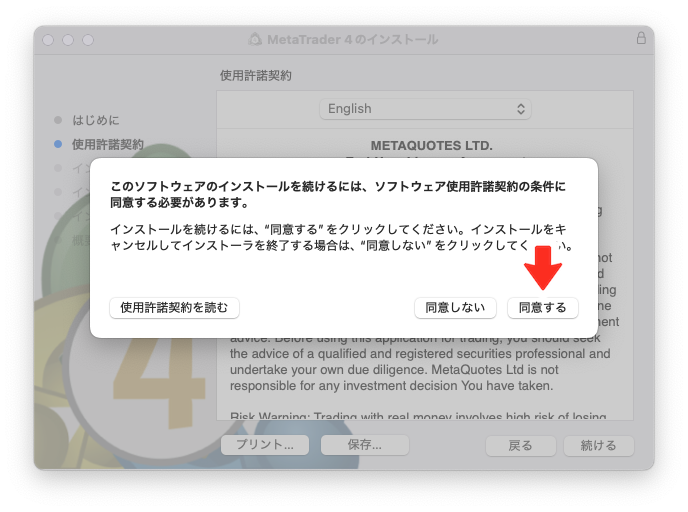This screenshot has height=512, width=688.
Task: Click the bold agreement-required dialog message
Action: pyautogui.click(x=338, y=194)
